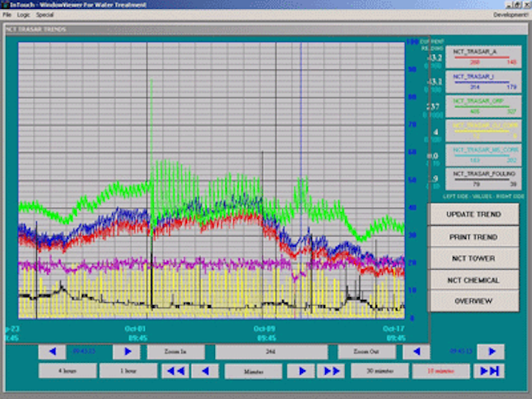Select the red 10 minutes span button

pyautogui.click(x=441, y=371)
